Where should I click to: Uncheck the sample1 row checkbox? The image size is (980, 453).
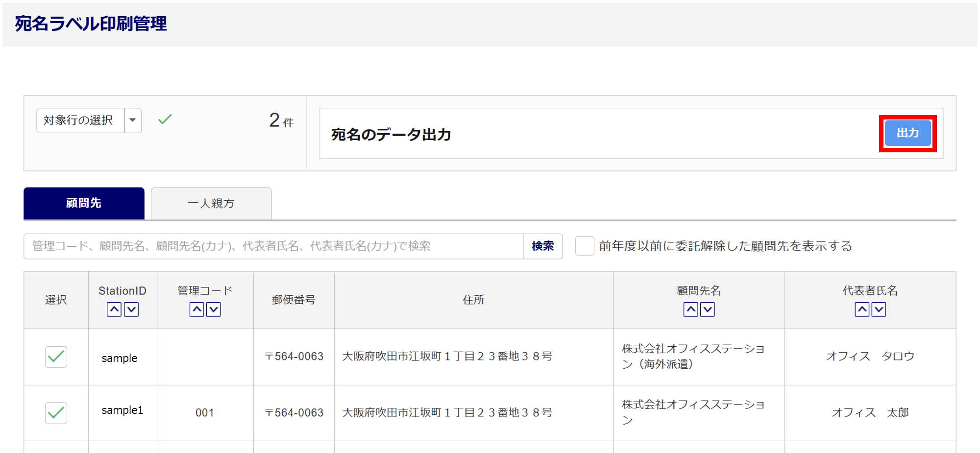56,413
